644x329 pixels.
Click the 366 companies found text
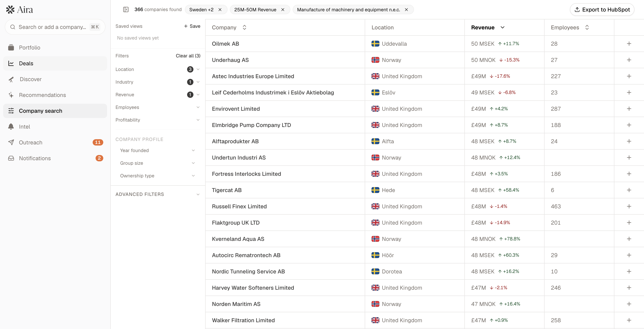(x=158, y=9)
